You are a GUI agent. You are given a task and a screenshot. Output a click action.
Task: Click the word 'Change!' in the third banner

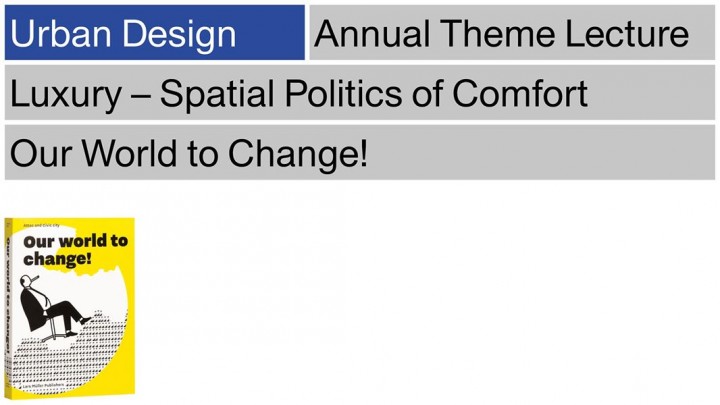pos(298,154)
